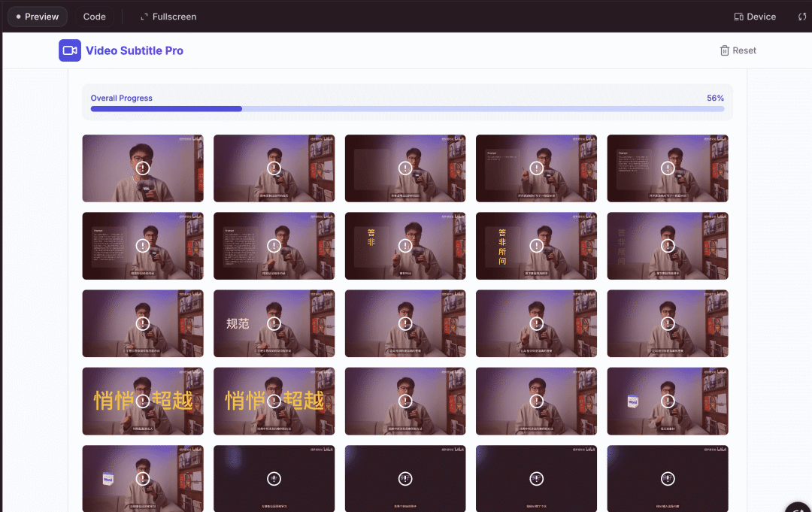The height and width of the screenshot is (512, 812).
Task: Click warning icon on first video thumbnail
Action: coord(143,168)
